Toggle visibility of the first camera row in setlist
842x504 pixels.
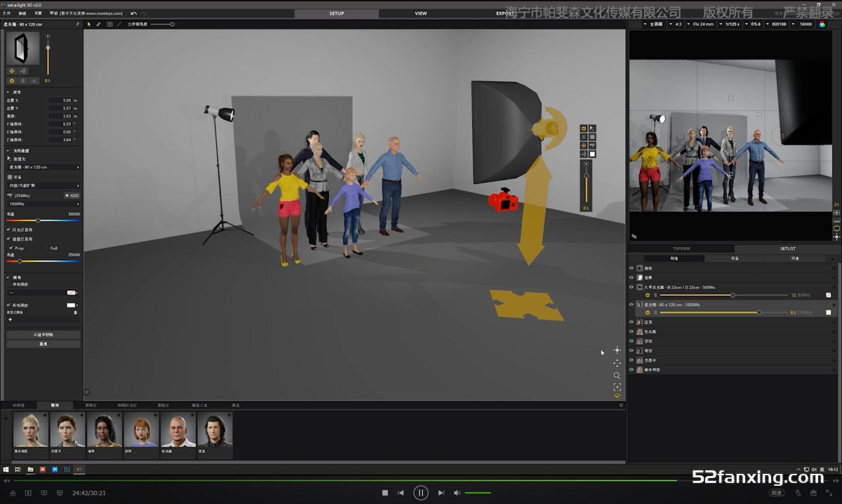(631, 268)
